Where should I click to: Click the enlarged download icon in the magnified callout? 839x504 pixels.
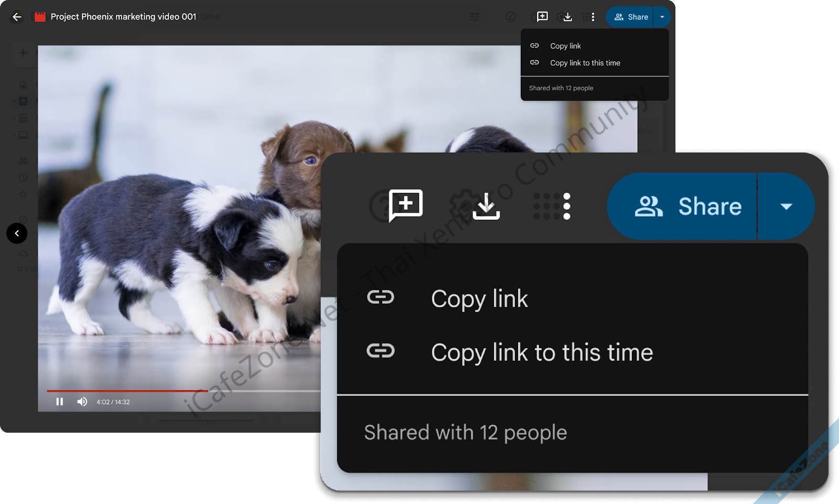click(486, 206)
